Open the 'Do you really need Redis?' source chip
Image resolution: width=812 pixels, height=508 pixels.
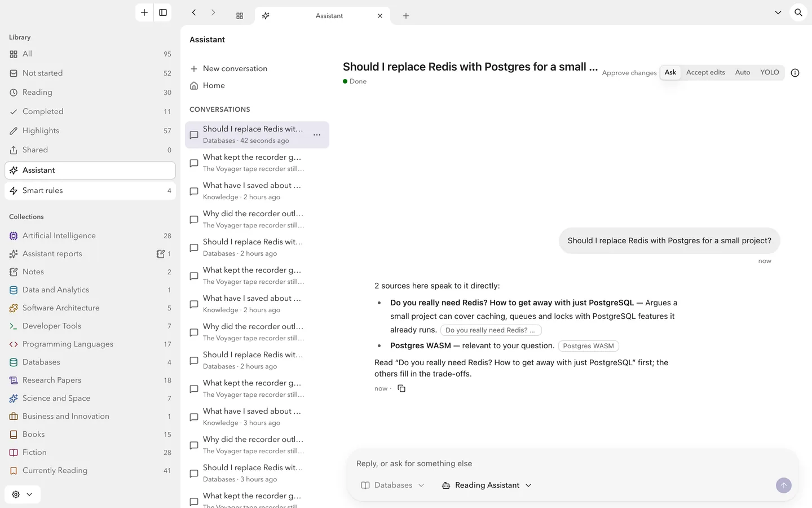point(491,330)
